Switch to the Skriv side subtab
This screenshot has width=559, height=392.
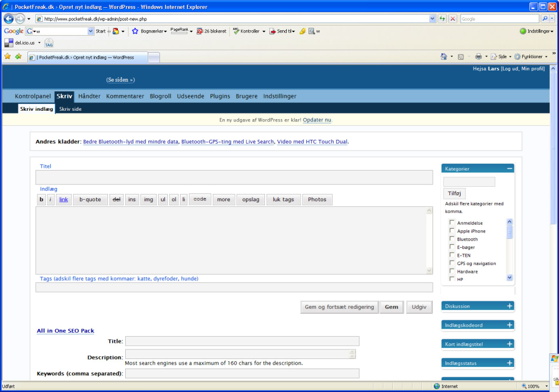coord(70,109)
